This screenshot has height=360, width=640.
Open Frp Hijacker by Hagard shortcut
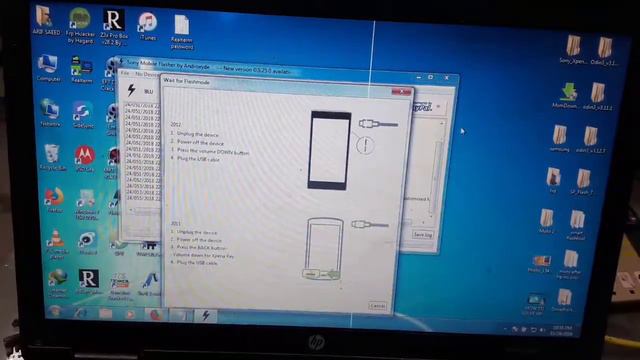tap(80, 25)
